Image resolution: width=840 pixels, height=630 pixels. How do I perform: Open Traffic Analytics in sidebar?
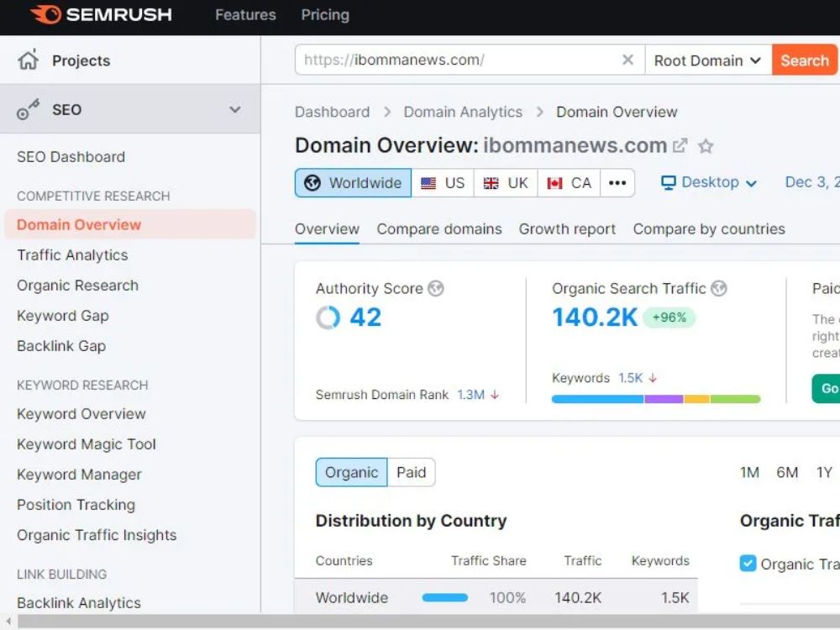tap(72, 255)
